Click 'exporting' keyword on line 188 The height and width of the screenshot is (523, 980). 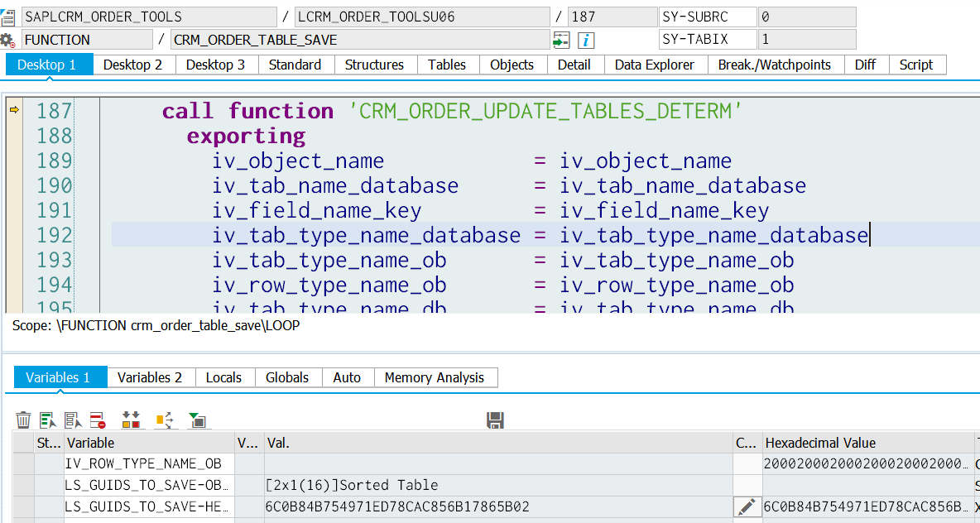click(246, 136)
